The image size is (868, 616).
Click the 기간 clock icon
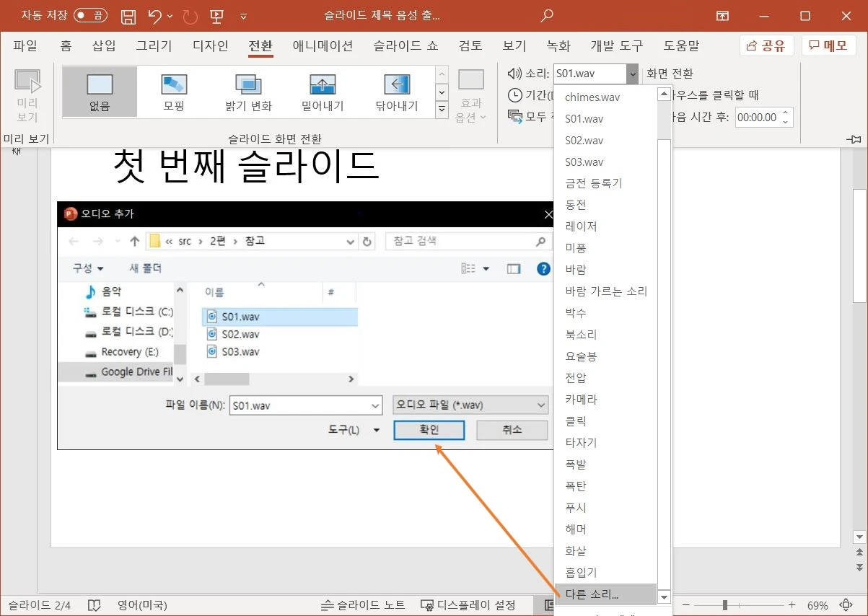(514, 95)
